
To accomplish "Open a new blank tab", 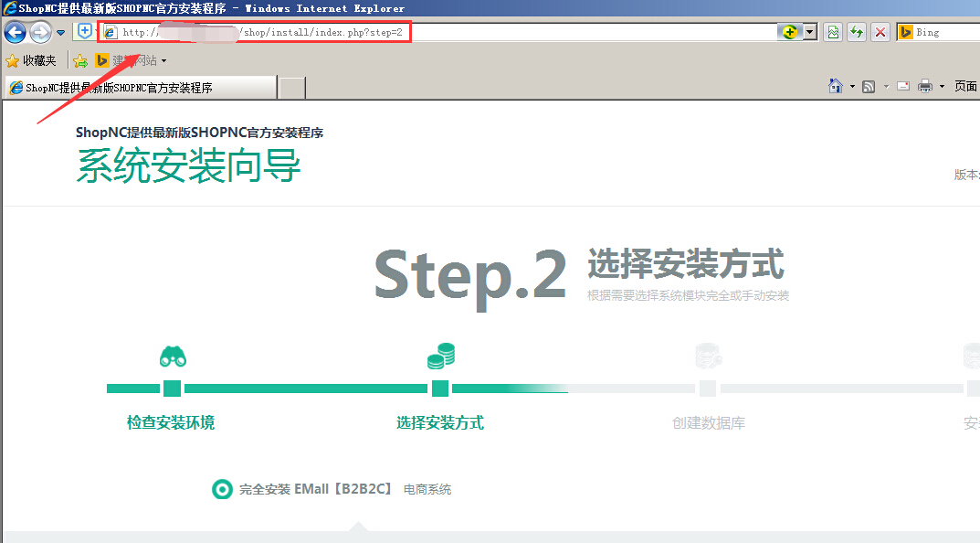I will pos(292,88).
